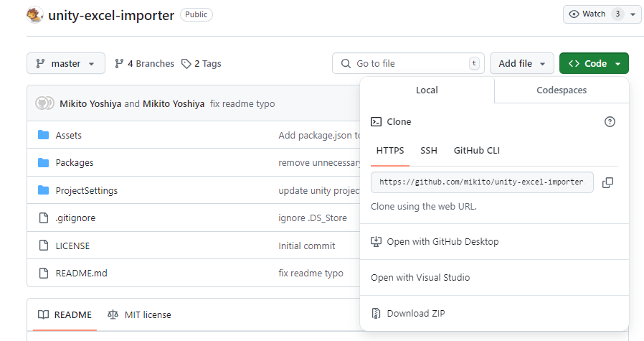Click the Packages folder icon

point(43,162)
